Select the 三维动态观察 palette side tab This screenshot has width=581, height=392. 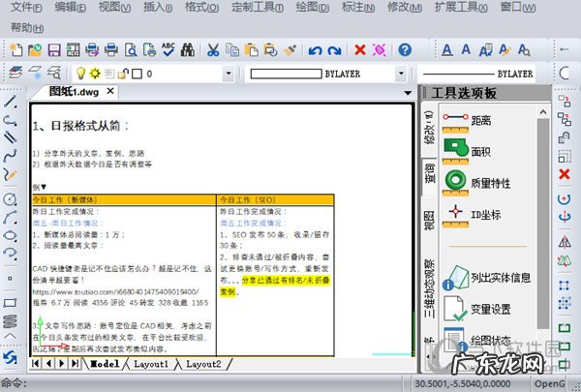(x=429, y=288)
